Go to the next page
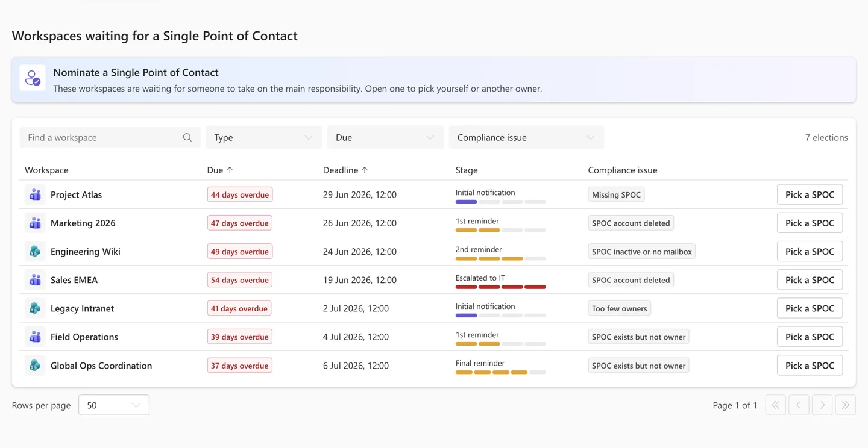The width and height of the screenshot is (868, 448). [822, 405]
